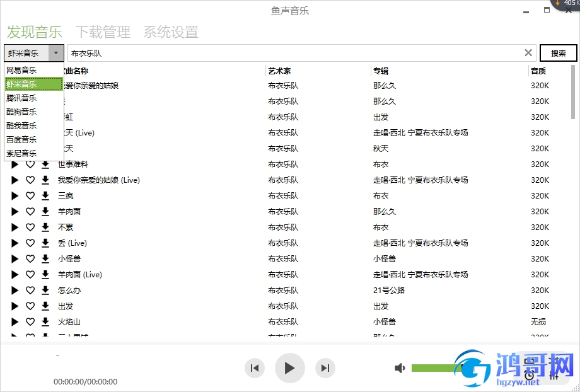Play the song 火焰山
The image size is (580, 392).
click(14, 322)
